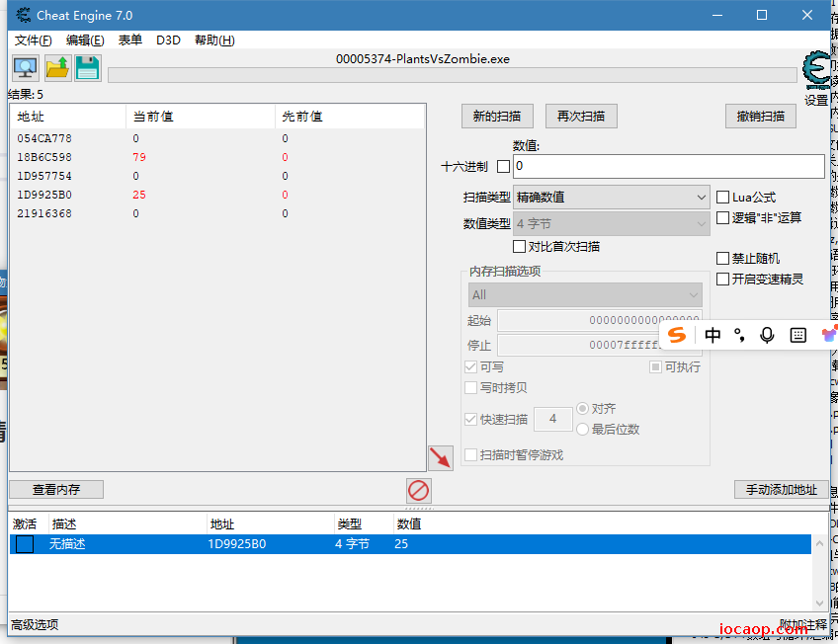Click the 激活 column header in address list
The height and width of the screenshot is (644, 838).
coord(25,524)
